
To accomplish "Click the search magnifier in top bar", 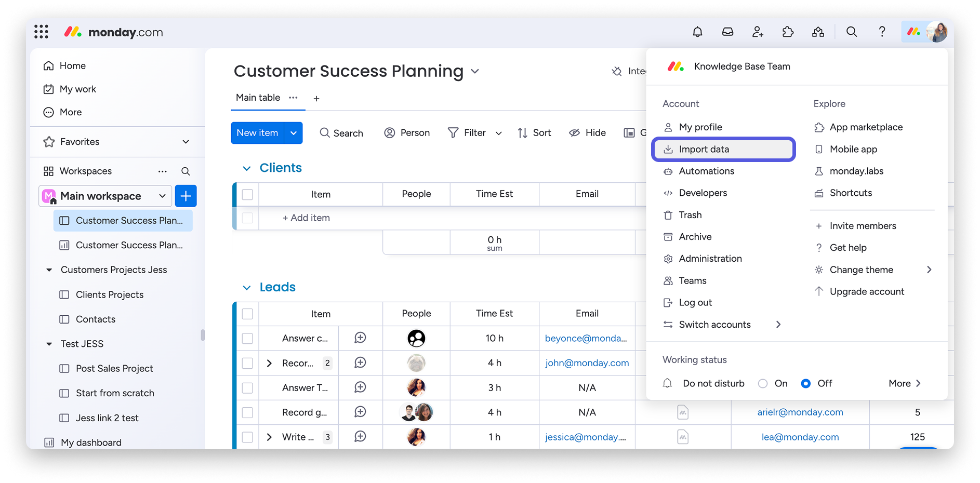I will pyautogui.click(x=851, y=32).
